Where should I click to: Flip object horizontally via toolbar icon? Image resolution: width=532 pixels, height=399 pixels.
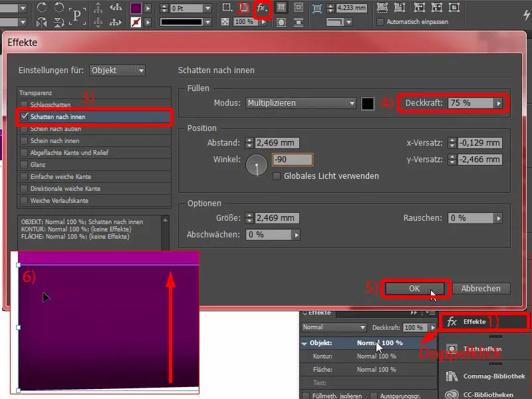(42, 23)
